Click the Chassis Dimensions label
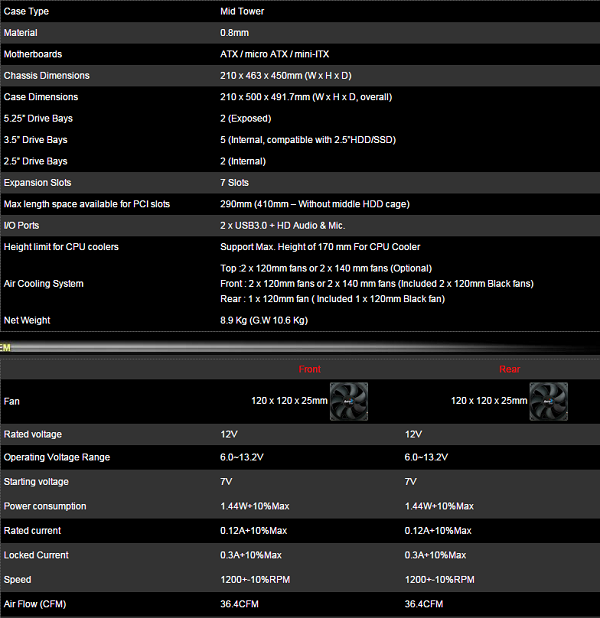The image size is (600, 618). (x=47, y=75)
